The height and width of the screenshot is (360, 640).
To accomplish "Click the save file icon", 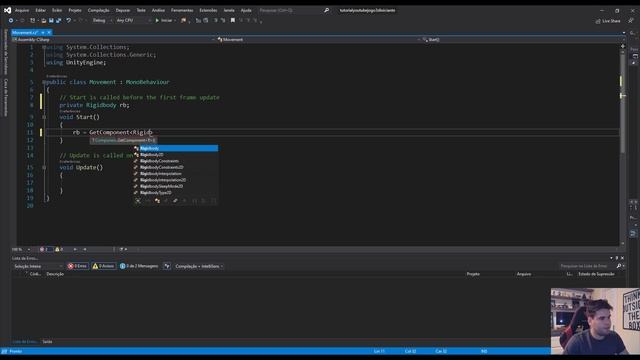I will (51, 20).
